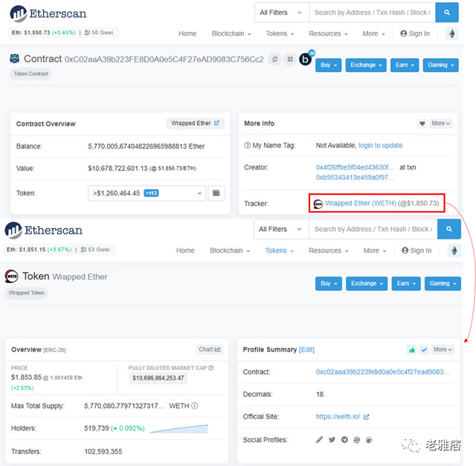Expand More dropdown in Profile Summary

[x=443, y=349]
